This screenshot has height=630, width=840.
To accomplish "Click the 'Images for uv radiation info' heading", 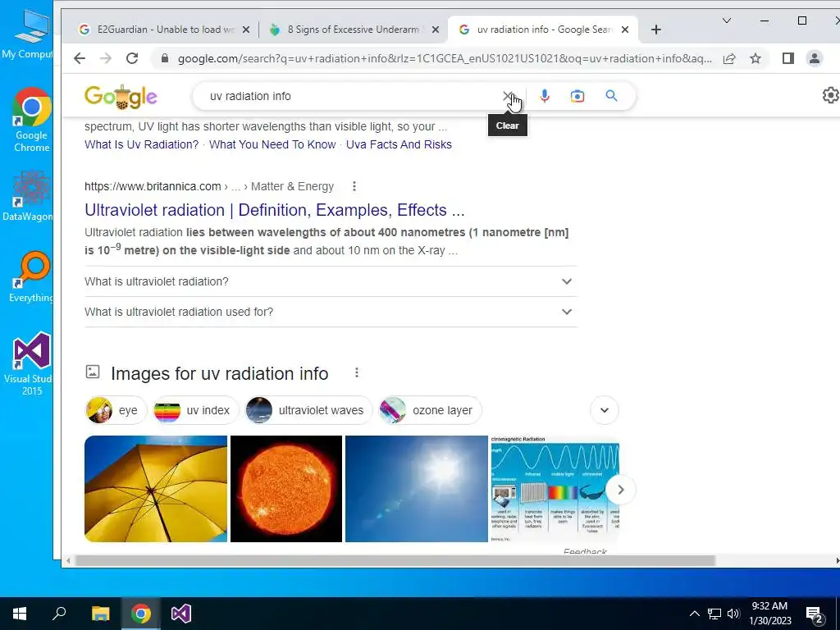I will click(220, 373).
